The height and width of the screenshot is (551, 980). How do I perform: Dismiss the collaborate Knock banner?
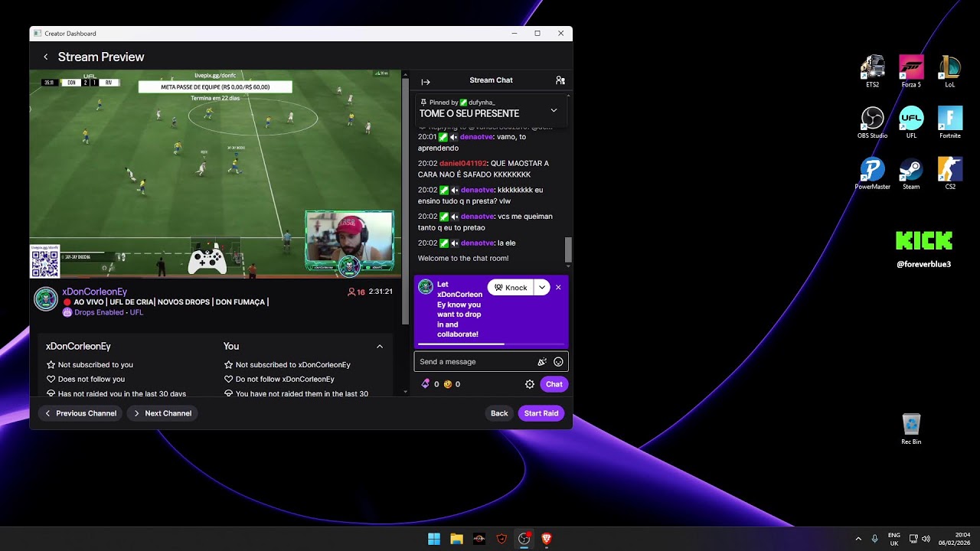tap(558, 288)
